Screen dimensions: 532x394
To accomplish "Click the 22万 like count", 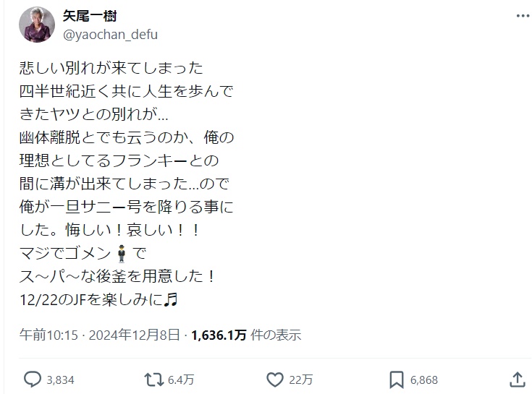I will (x=300, y=380).
